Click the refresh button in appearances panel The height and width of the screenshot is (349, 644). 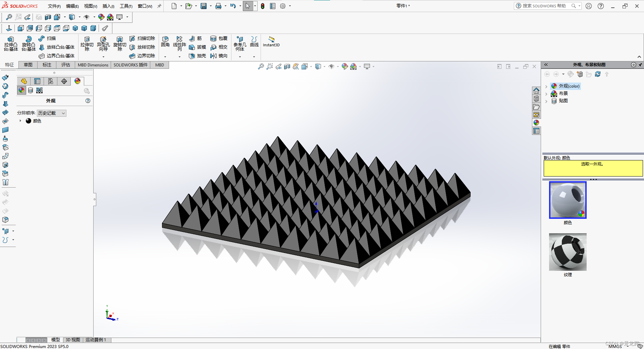point(598,74)
